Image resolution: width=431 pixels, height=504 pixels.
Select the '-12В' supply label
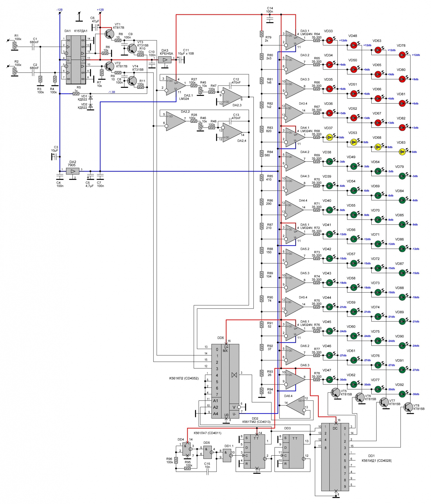coord(59,10)
